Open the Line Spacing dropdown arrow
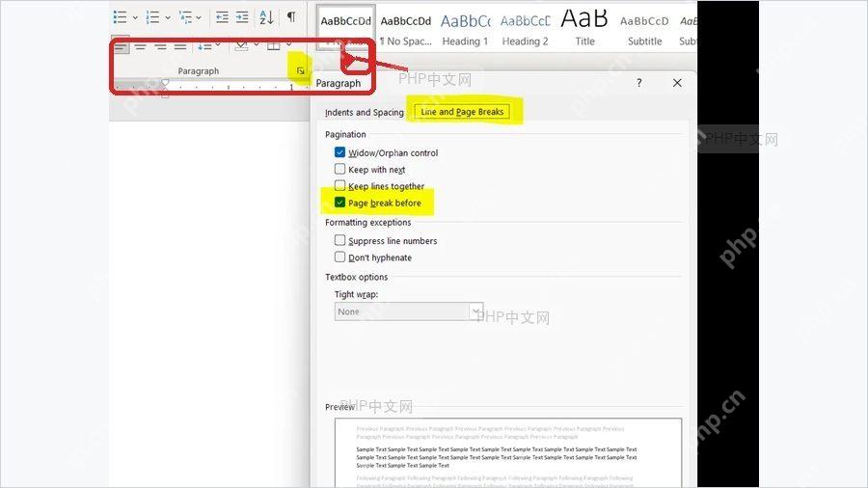Viewport: 868px width, 488px height. click(218, 44)
